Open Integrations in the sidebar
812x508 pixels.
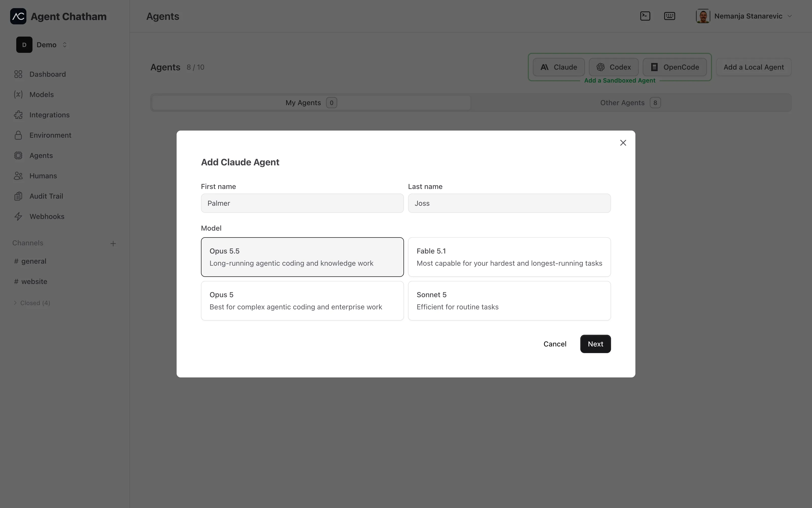click(49, 115)
